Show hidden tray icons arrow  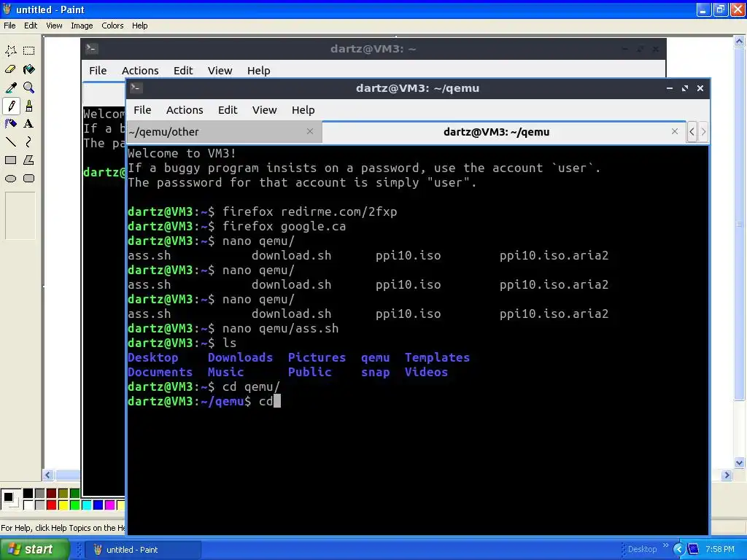[678, 550]
